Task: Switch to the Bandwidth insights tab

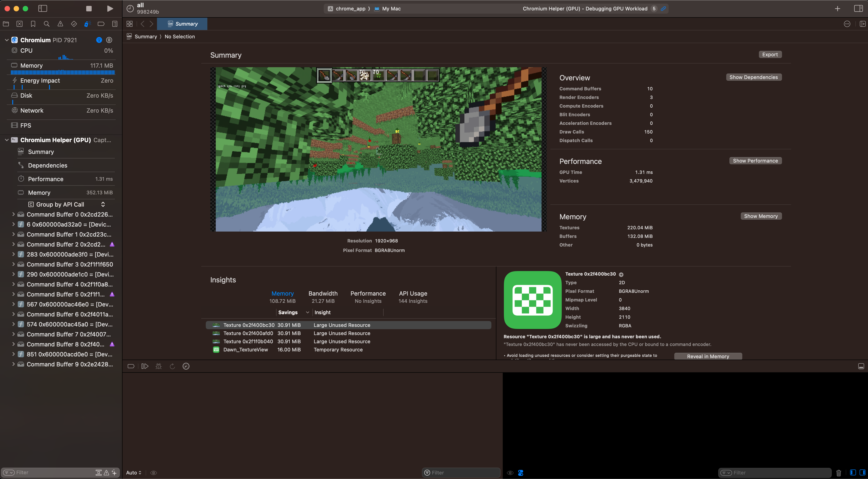Action: (323, 297)
